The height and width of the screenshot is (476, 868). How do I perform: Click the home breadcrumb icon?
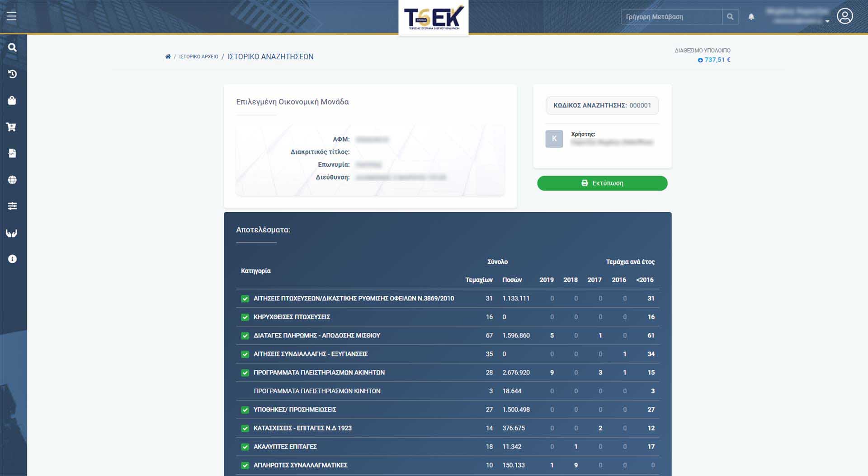point(168,57)
